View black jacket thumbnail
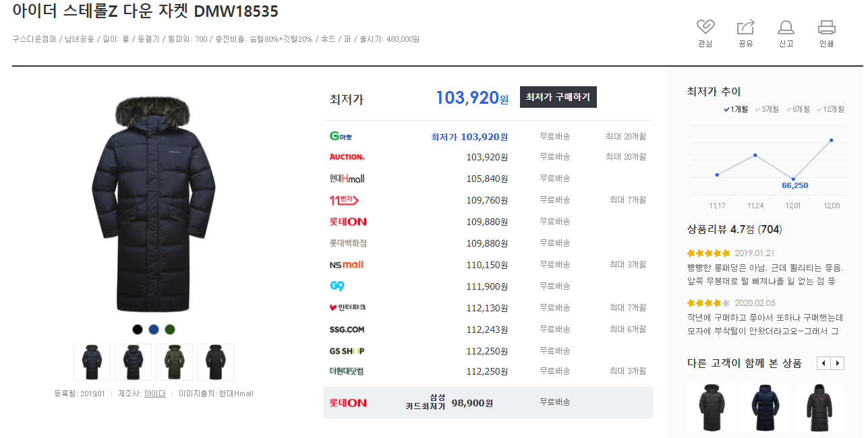 (x=215, y=362)
